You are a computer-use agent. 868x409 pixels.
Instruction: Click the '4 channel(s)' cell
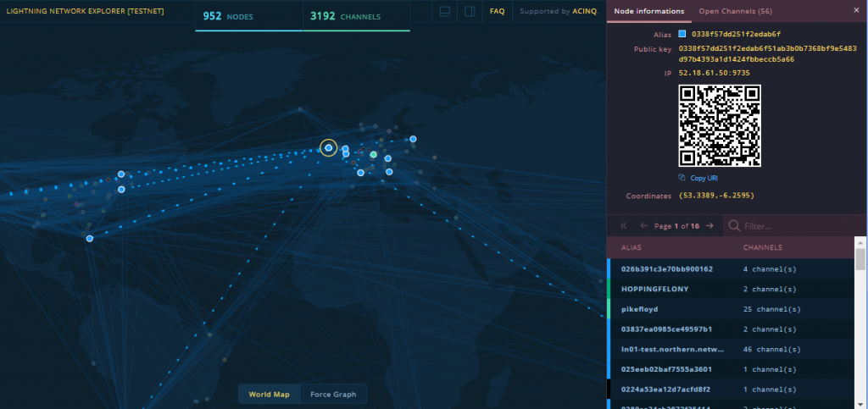pyautogui.click(x=770, y=268)
